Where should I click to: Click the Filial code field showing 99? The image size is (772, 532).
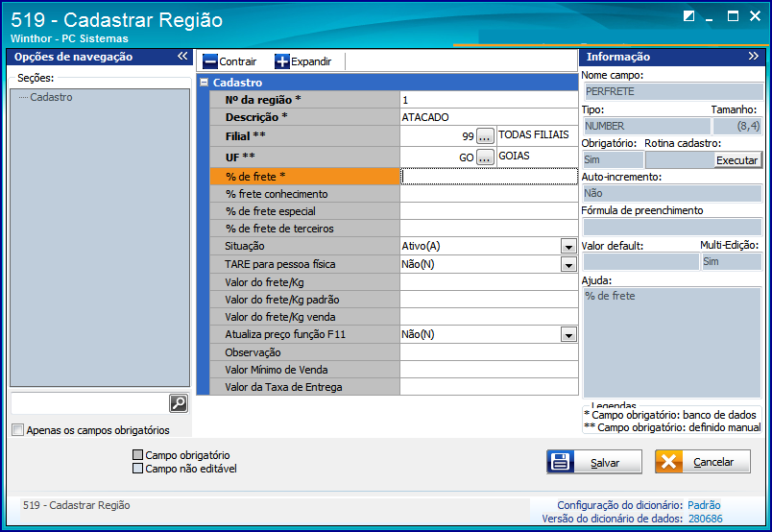point(438,136)
